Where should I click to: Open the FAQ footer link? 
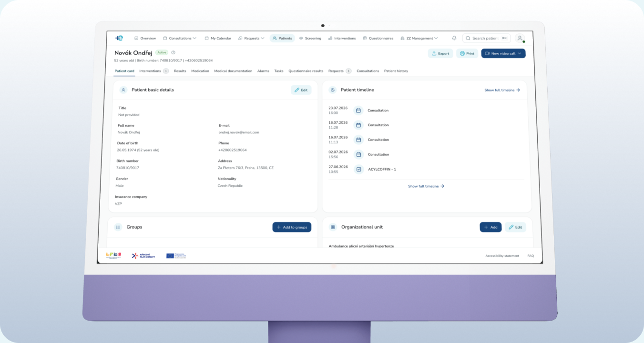[x=531, y=256]
